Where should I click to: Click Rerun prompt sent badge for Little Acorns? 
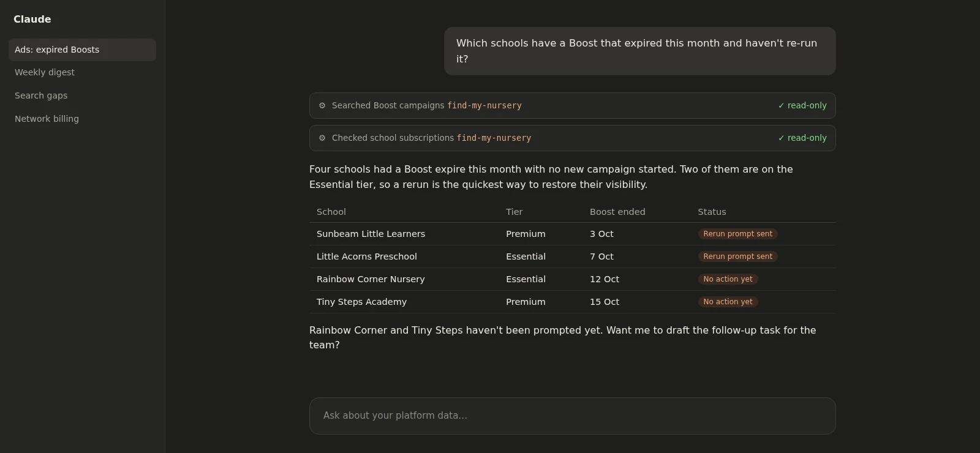tap(737, 256)
